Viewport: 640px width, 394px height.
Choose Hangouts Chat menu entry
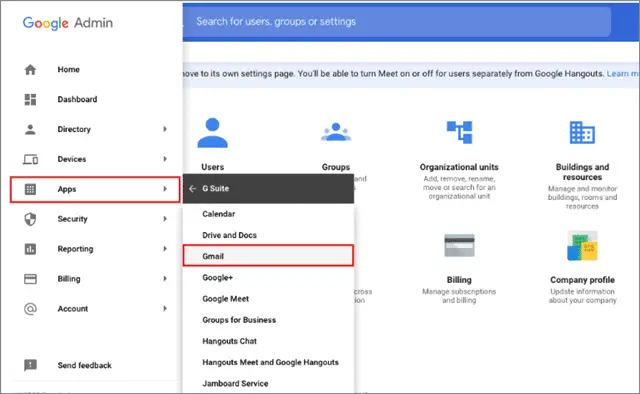[268, 341]
